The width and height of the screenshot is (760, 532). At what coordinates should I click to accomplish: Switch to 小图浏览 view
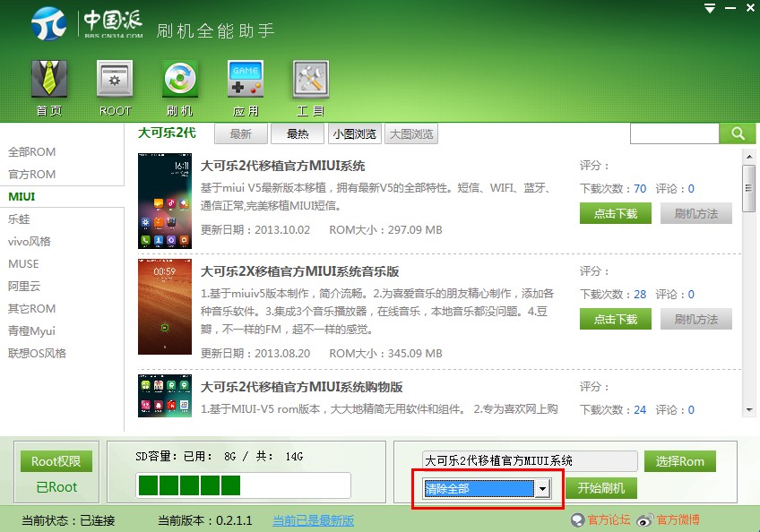(355, 133)
